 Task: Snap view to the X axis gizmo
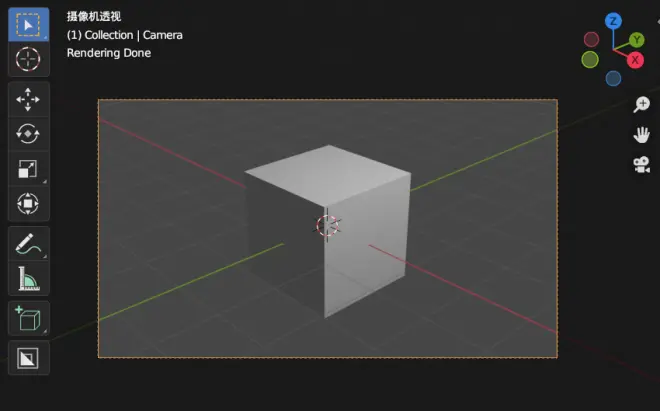635,60
